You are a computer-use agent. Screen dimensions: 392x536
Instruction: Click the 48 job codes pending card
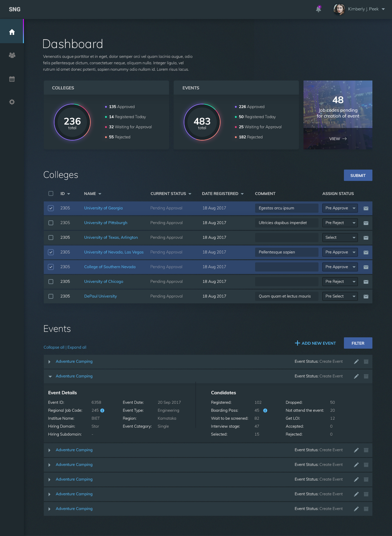(338, 115)
